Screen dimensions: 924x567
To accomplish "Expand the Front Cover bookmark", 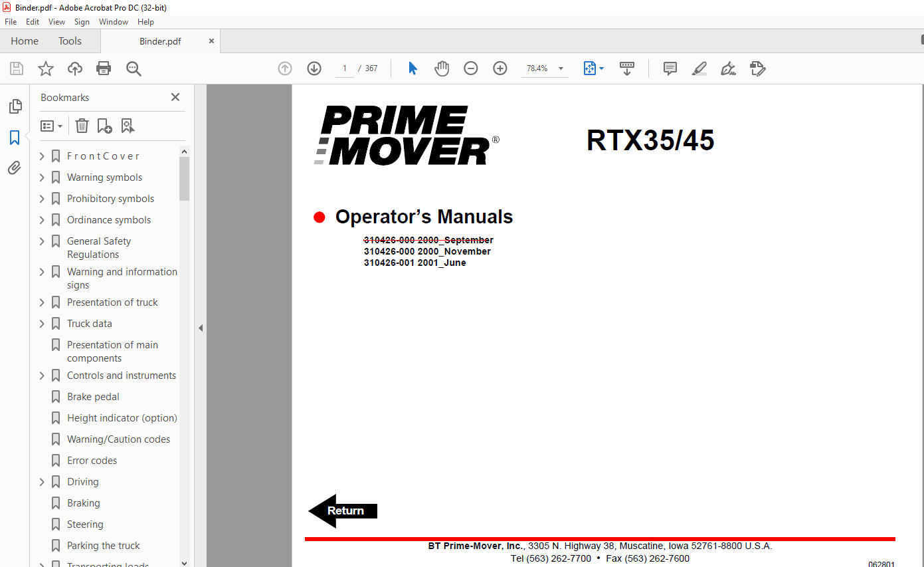I will (42, 156).
